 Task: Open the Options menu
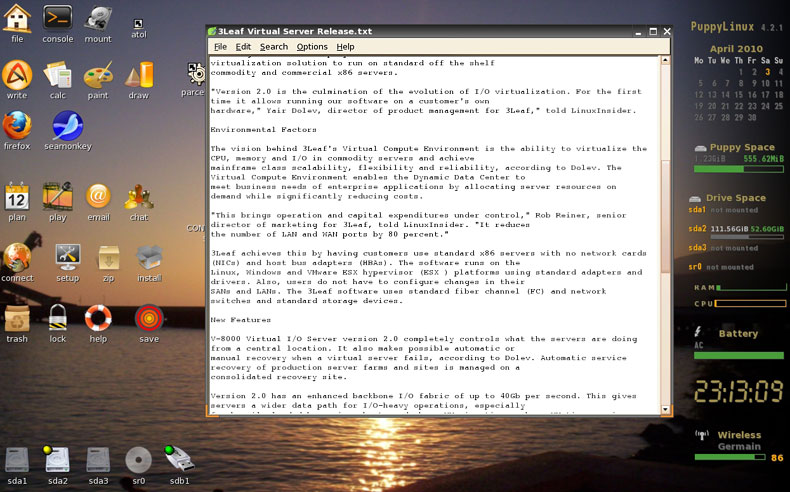312,47
